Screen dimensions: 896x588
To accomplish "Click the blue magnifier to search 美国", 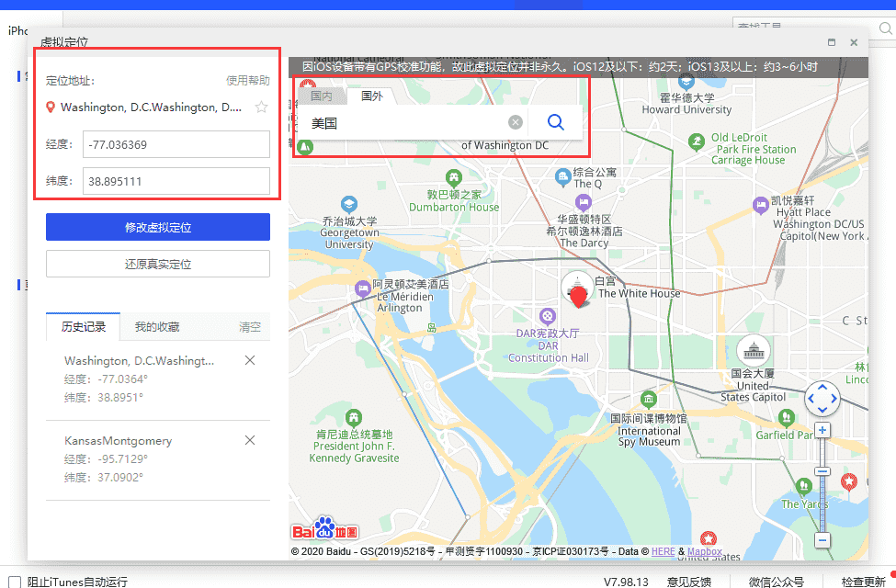I will coord(555,121).
